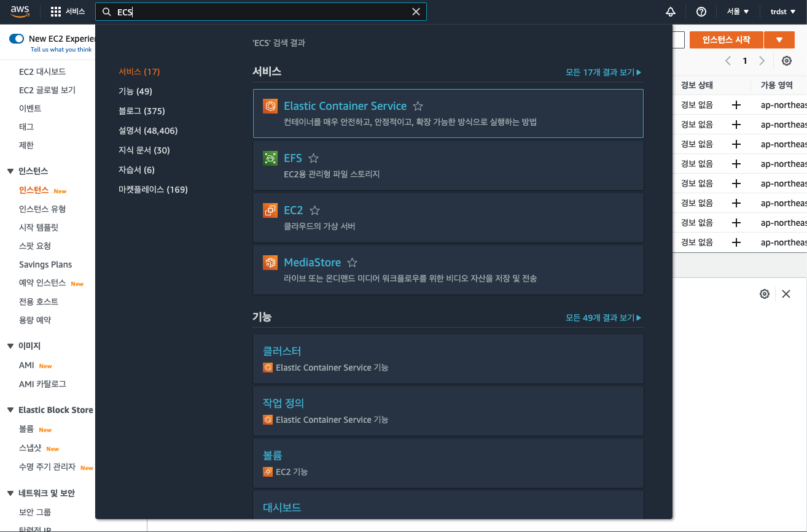Open the 볼륨 EC2 feature result
The image size is (807, 532).
coord(448,463)
